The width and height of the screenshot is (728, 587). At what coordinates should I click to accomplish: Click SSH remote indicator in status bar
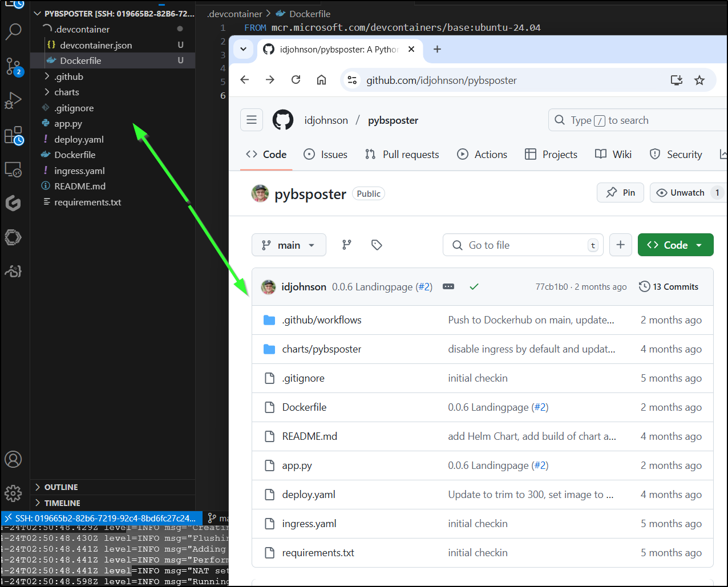(x=101, y=518)
